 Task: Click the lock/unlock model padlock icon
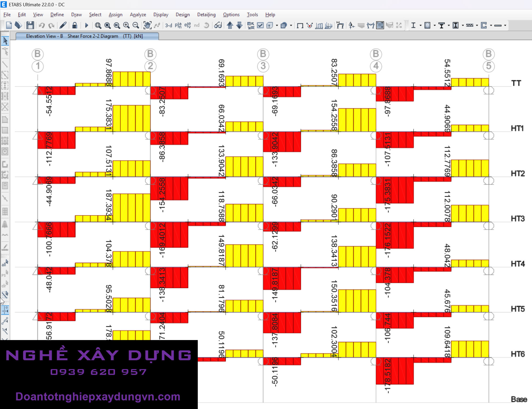75,25
